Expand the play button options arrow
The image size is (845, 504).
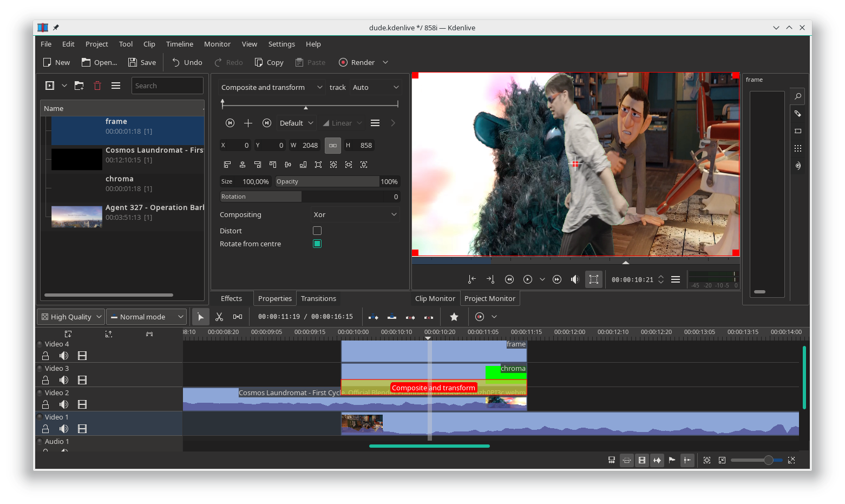point(542,279)
